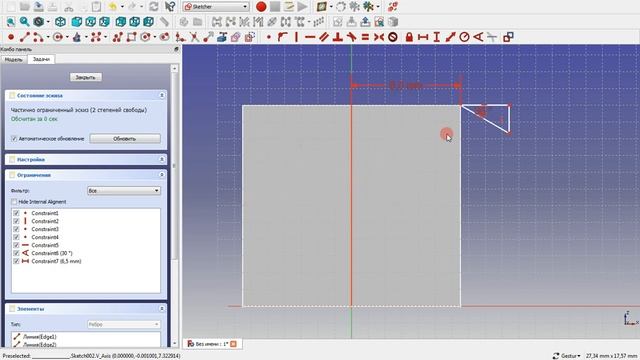Apply horizontal constraint
Screen dimensions: 640x360
[310, 37]
